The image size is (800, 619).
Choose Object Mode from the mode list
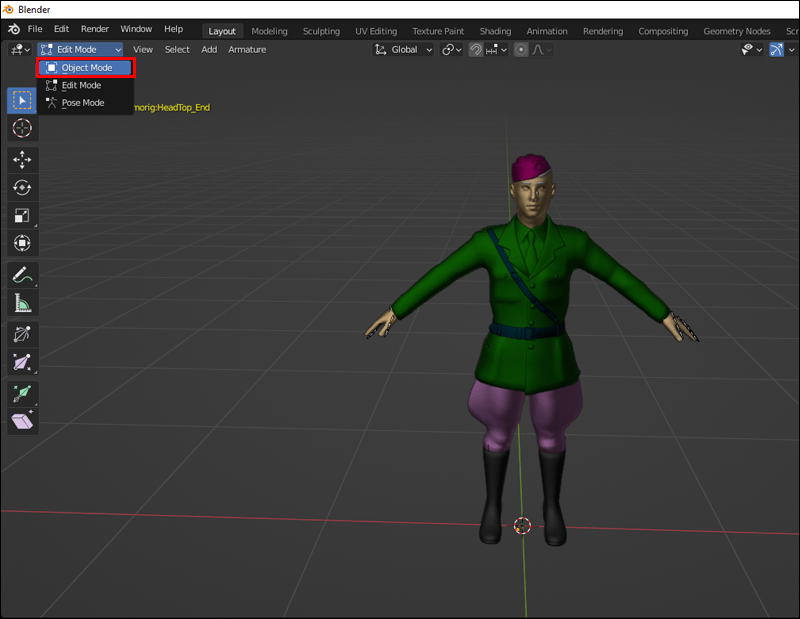86,68
